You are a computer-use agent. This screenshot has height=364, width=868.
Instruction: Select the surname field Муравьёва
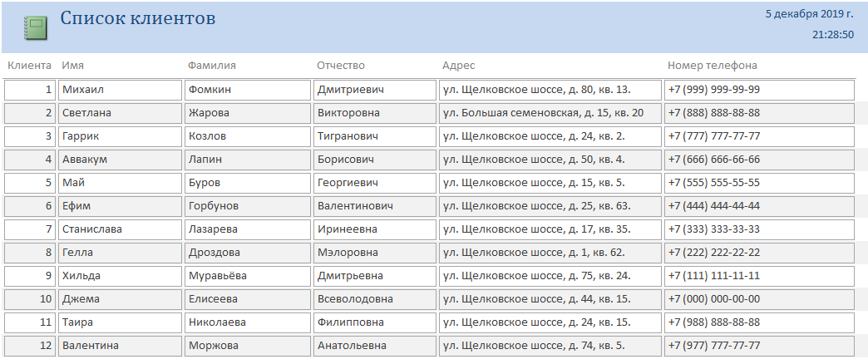click(x=248, y=275)
